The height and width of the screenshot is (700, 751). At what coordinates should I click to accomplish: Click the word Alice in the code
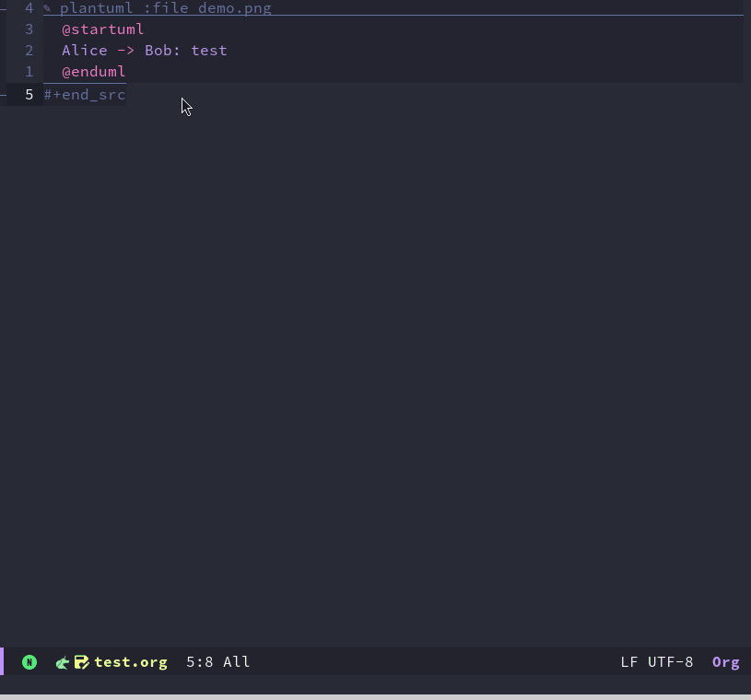(x=84, y=51)
